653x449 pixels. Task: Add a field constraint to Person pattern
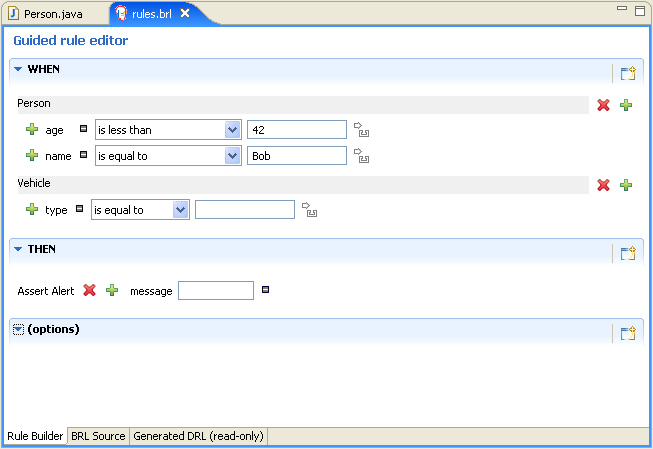point(626,105)
